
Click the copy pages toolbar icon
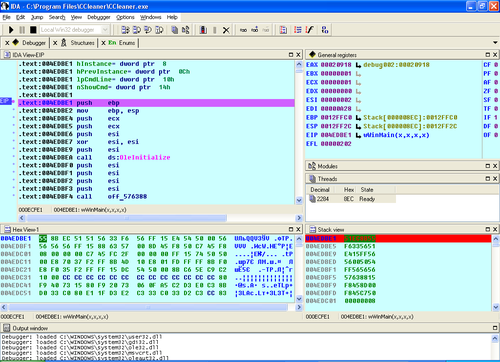[175, 30]
